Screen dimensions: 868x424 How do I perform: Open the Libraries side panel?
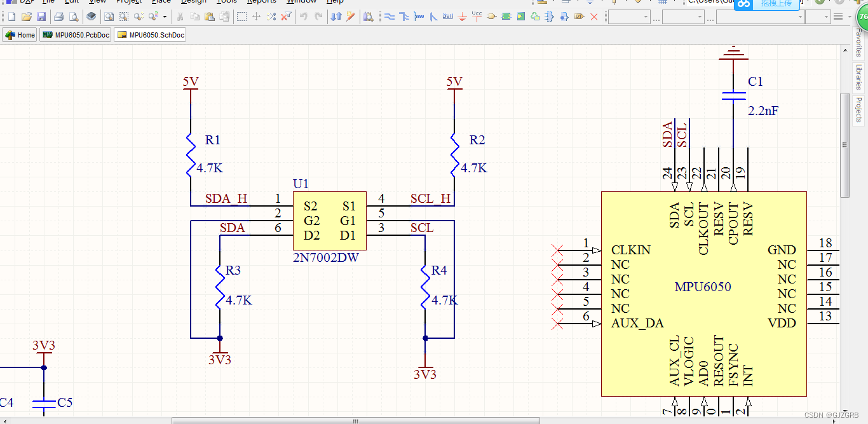(x=858, y=76)
